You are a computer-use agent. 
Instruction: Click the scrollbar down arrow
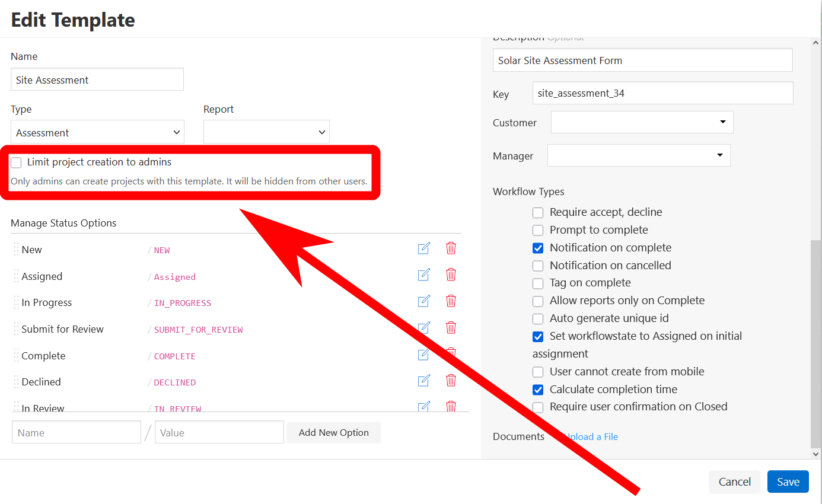(816, 454)
